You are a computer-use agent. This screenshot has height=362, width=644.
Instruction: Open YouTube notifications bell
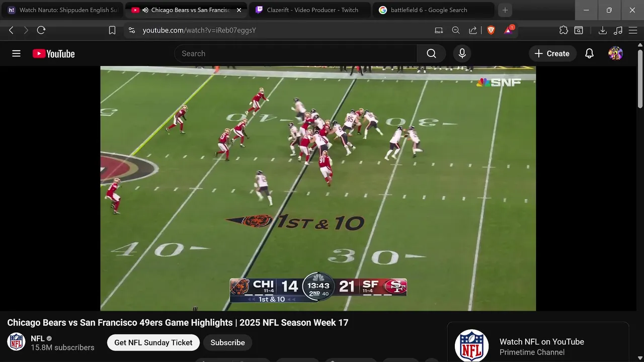(x=589, y=53)
